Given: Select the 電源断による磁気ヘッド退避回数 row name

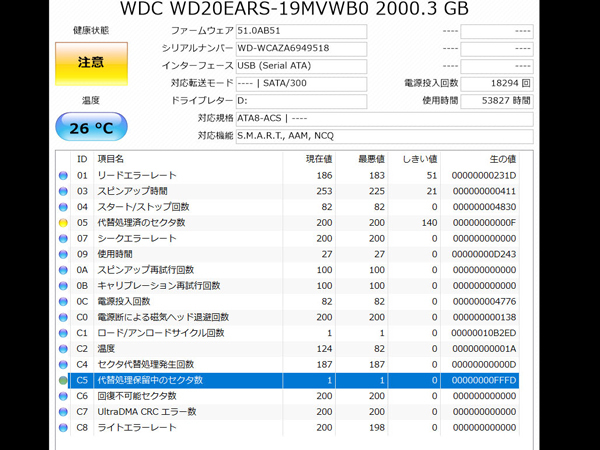Looking at the screenshot, I should tap(163, 317).
